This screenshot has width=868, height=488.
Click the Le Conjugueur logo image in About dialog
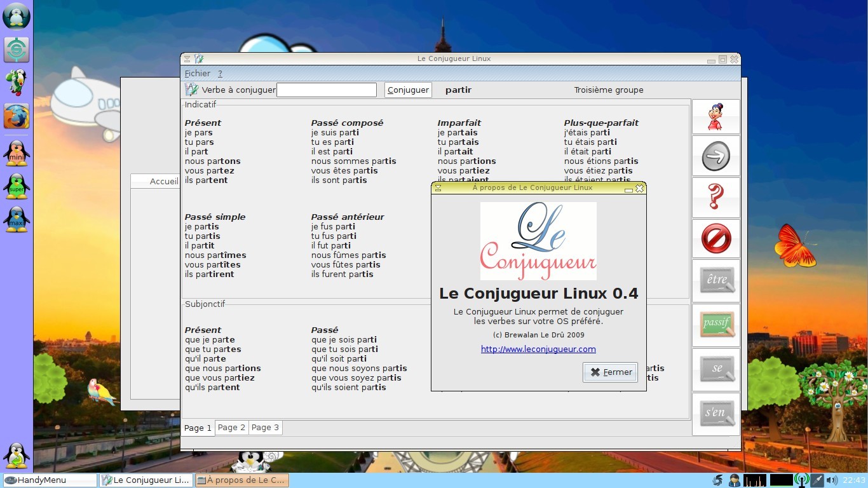538,241
